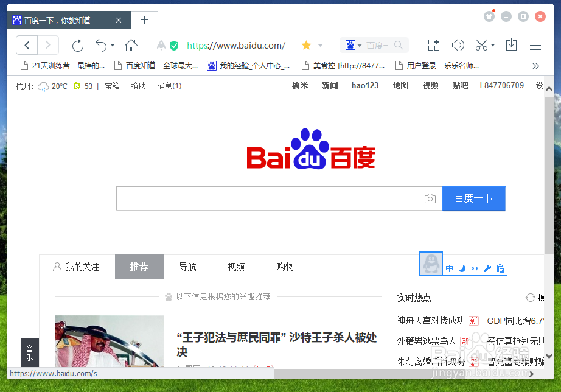Open the downloads icon
This screenshot has width=561, height=392.
(511, 45)
